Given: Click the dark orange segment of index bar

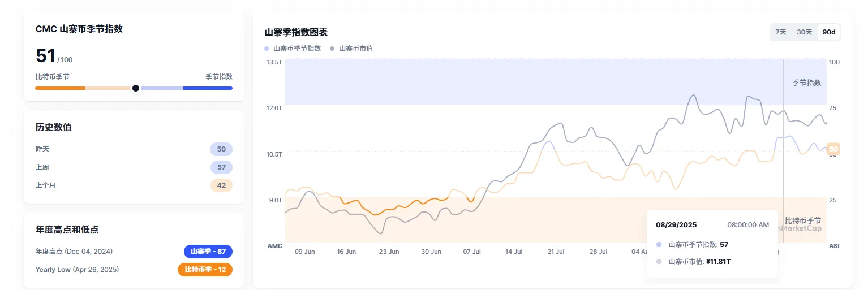Looking at the screenshot, I should (59, 88).
